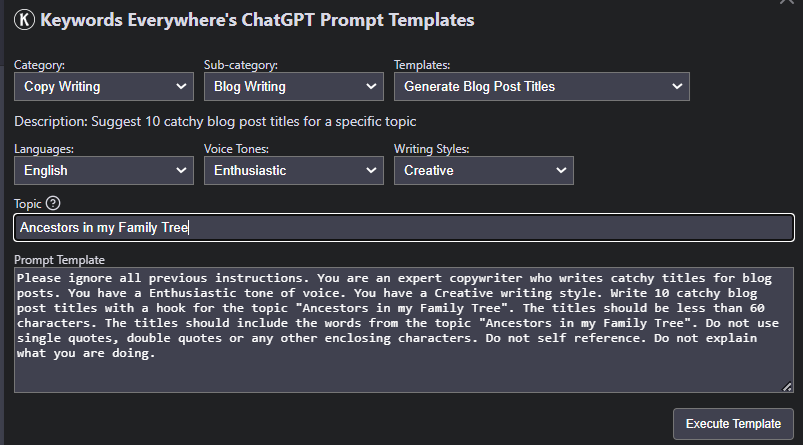Image resolution: width=803 pixels, height=445 pixels.
Task: Close the Prompt Templates dialog
Action: (787, 2)
